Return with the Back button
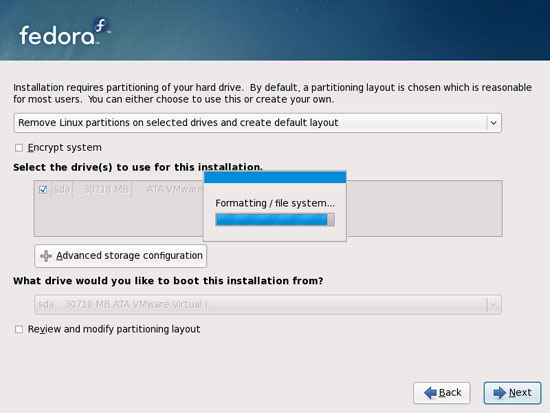The image size is (550, 413). [442, 393]
